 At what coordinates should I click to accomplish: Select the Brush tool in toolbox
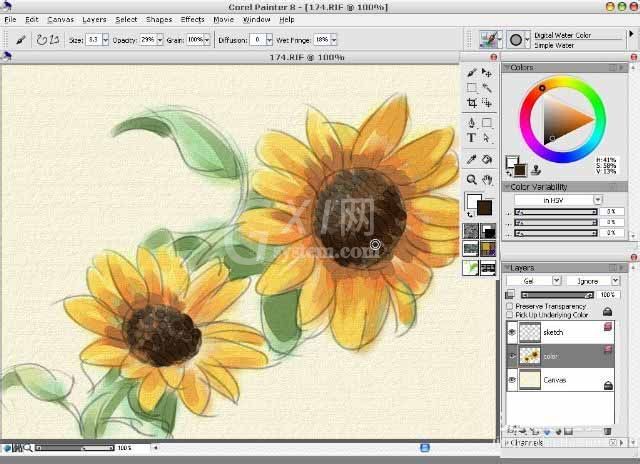pyautogui.click(x=471, y=73)
